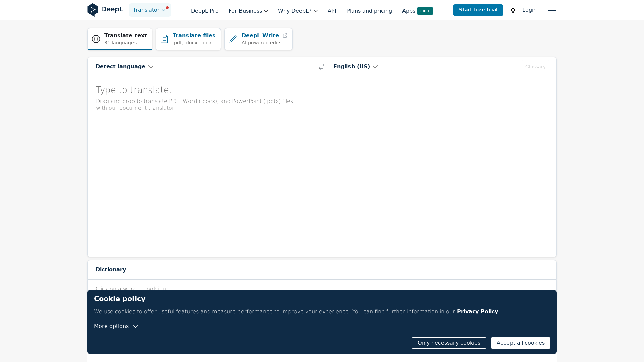
Task: Click the globe icon on Translate text tab
Action: [96, 39]
